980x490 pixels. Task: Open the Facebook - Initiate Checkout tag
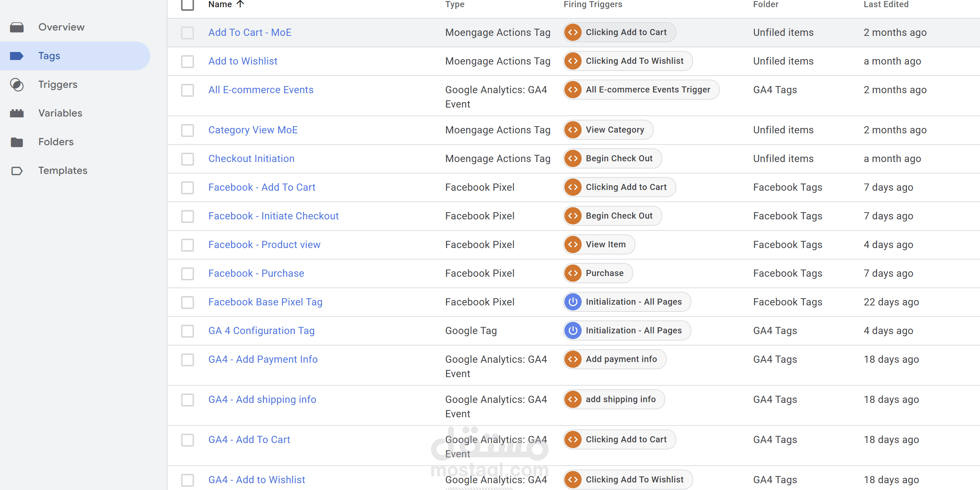273,216
